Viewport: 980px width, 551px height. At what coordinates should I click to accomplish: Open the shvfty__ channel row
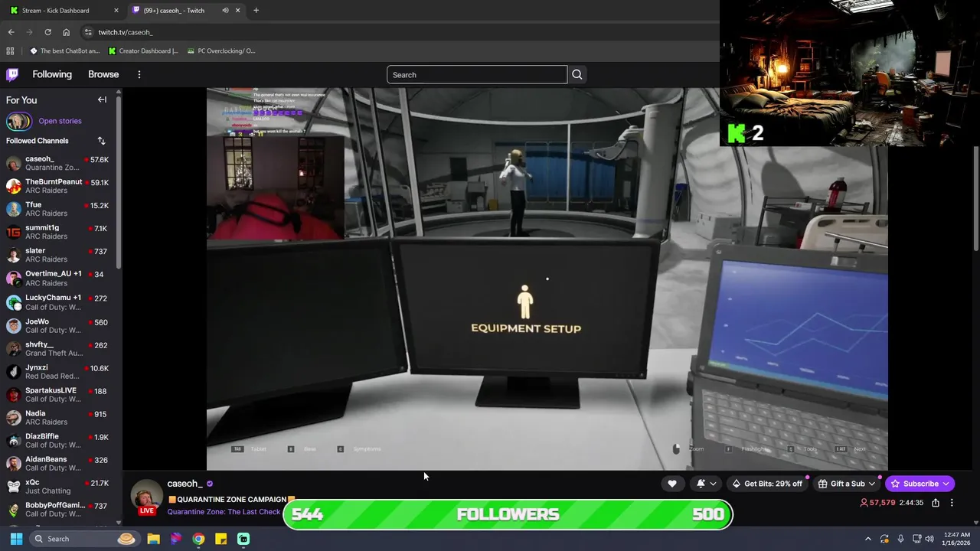point(58,349)
